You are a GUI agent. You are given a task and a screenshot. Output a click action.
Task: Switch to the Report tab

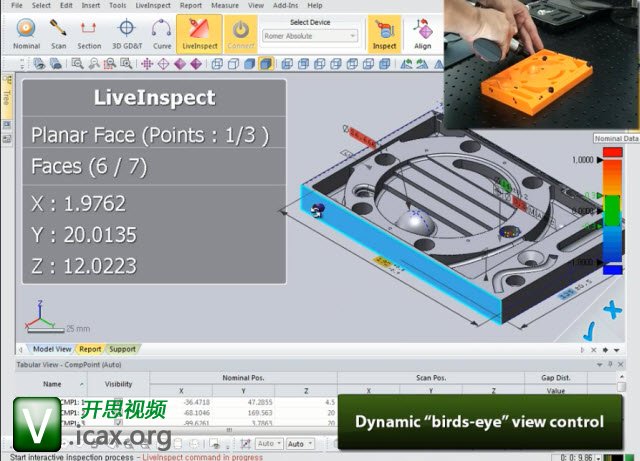[x=90, y=349]
